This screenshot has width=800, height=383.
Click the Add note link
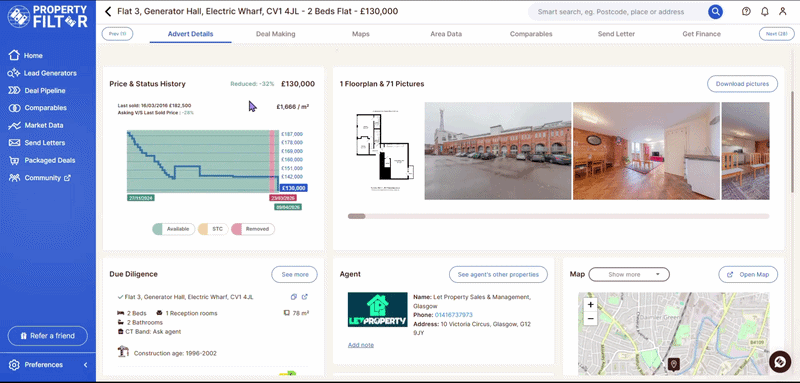(361, 345)
